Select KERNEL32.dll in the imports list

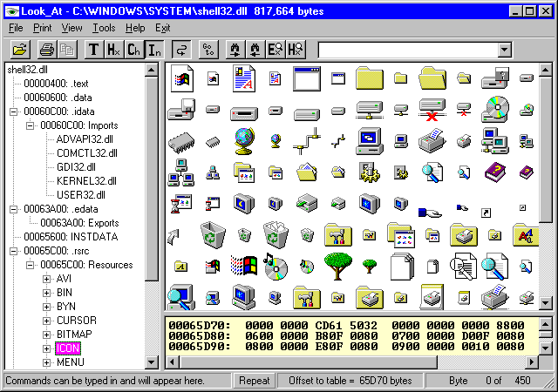click(x=86, y=181)
